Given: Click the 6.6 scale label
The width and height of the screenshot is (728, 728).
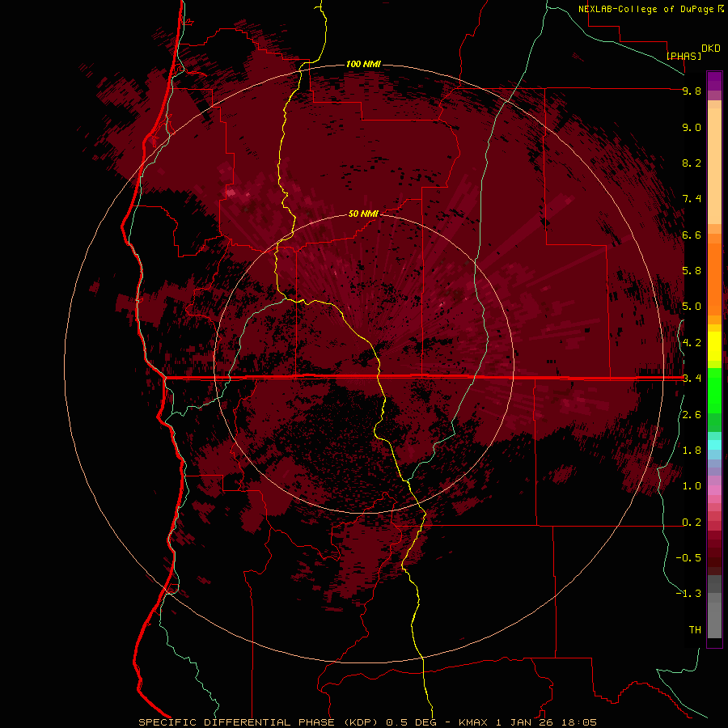Looking at the screenshot, I should [692, 235].
